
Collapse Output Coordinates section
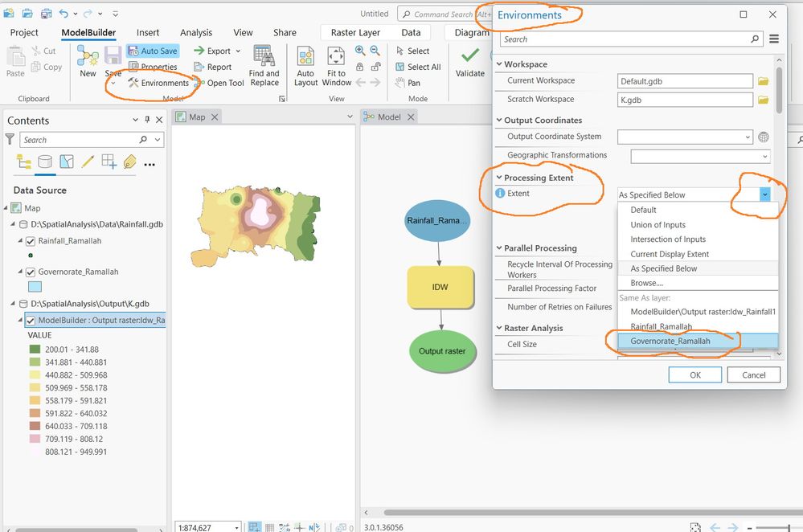tap(499, 120)
